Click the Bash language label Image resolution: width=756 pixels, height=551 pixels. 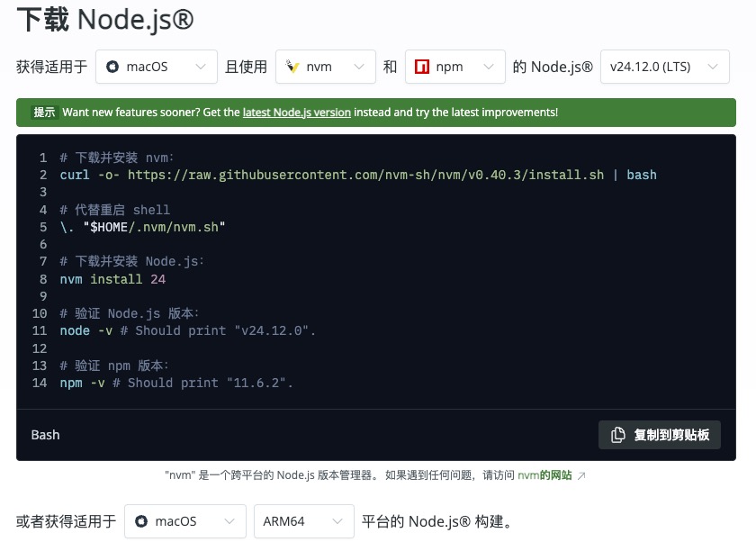(45, 435)
